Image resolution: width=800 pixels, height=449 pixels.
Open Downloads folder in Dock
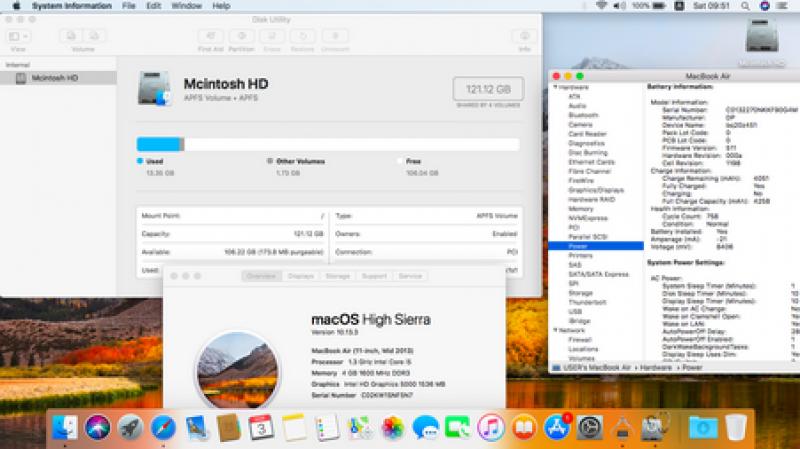[x=703, y=427]
